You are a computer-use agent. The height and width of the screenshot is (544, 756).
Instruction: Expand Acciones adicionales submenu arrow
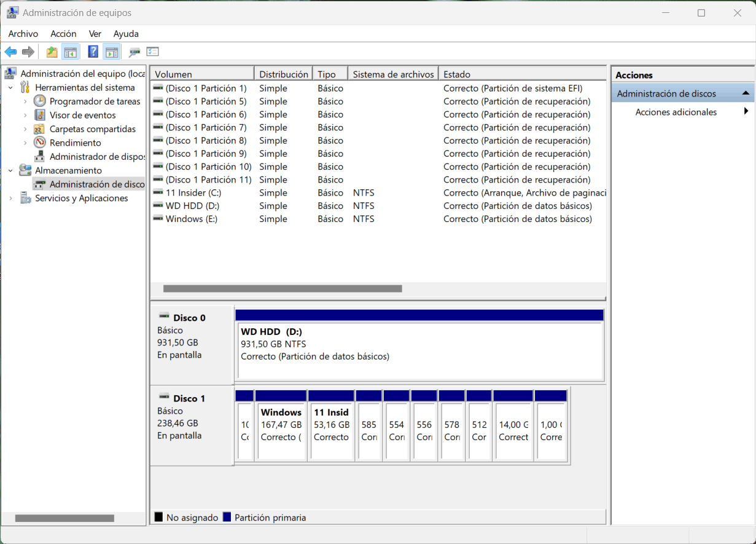coord(746,112)
